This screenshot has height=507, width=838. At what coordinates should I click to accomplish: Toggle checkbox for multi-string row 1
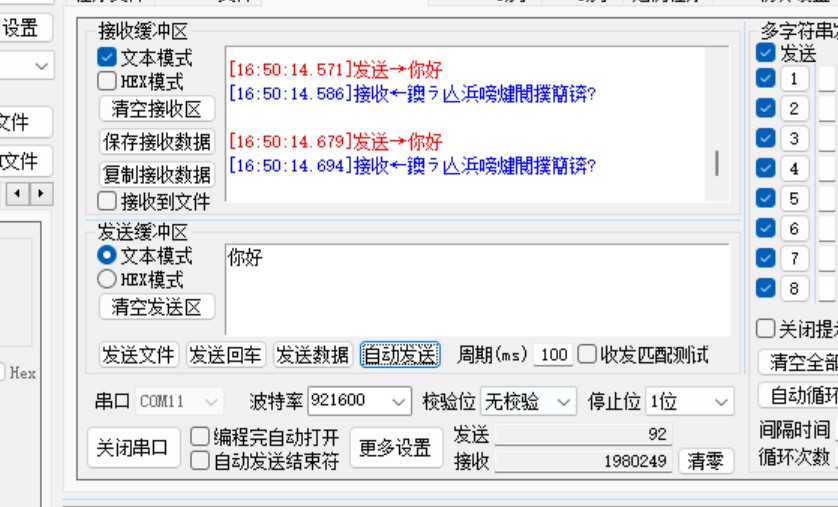pos(765,78)
